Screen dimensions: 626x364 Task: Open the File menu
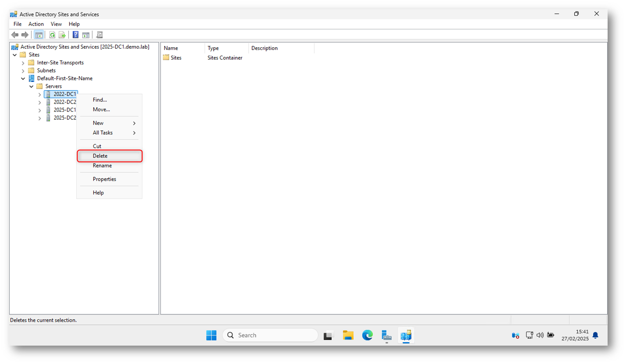(18, 24)
